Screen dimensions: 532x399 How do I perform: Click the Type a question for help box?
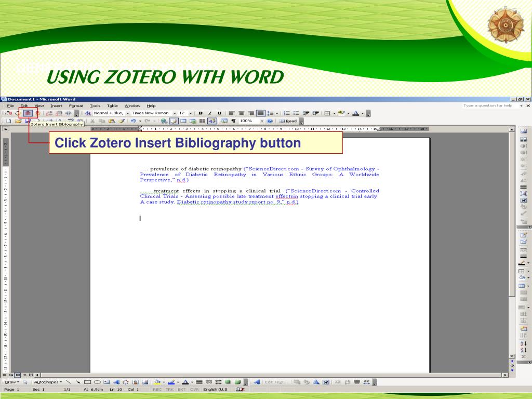490,106
